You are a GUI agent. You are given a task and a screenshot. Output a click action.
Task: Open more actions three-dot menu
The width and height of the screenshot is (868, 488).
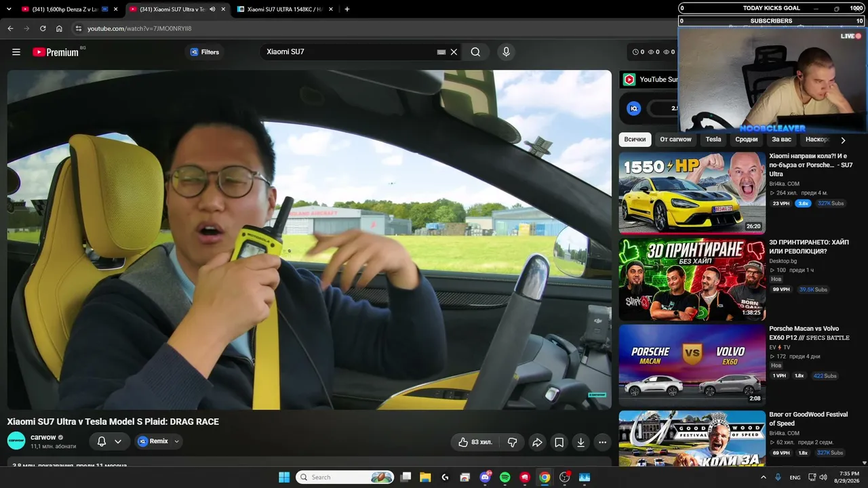click(x=602, y=443)
